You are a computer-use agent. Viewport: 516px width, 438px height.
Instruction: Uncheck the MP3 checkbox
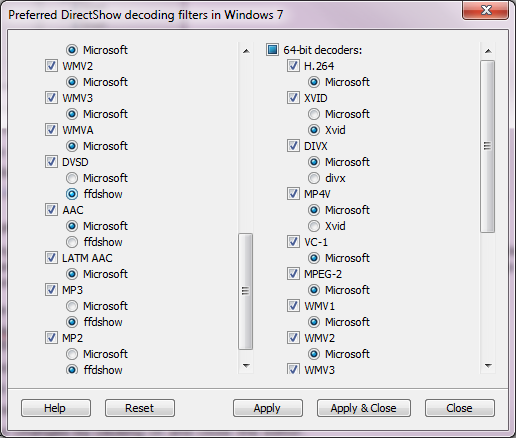tap(51, 290)
